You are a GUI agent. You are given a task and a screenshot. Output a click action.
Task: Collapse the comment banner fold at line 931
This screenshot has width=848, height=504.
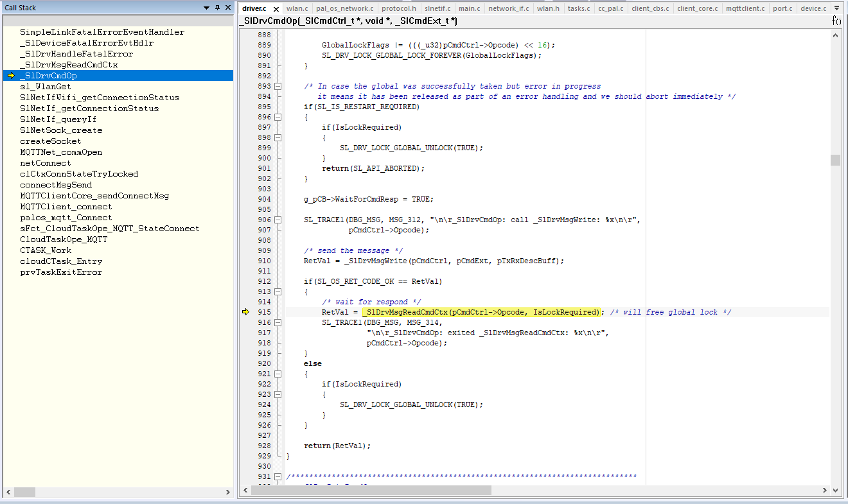(278, 476)
